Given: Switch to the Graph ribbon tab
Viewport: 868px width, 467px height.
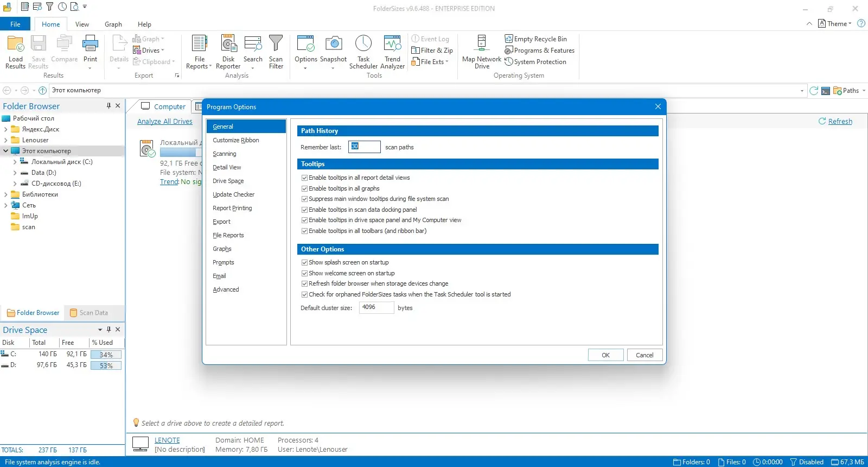Looking at the screenshot, I should [113, 24].
